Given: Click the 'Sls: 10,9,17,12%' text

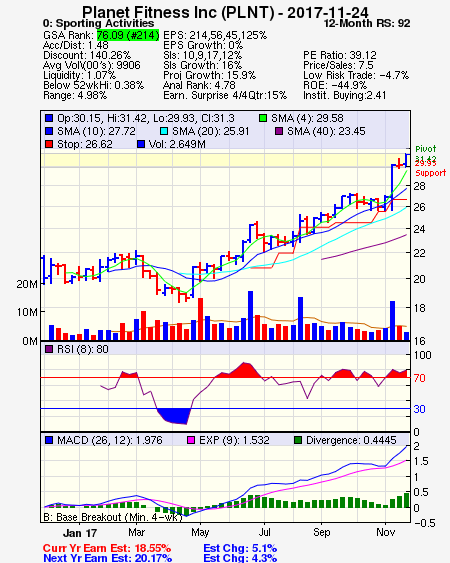Looking at the screenshot, I should 203,55.
